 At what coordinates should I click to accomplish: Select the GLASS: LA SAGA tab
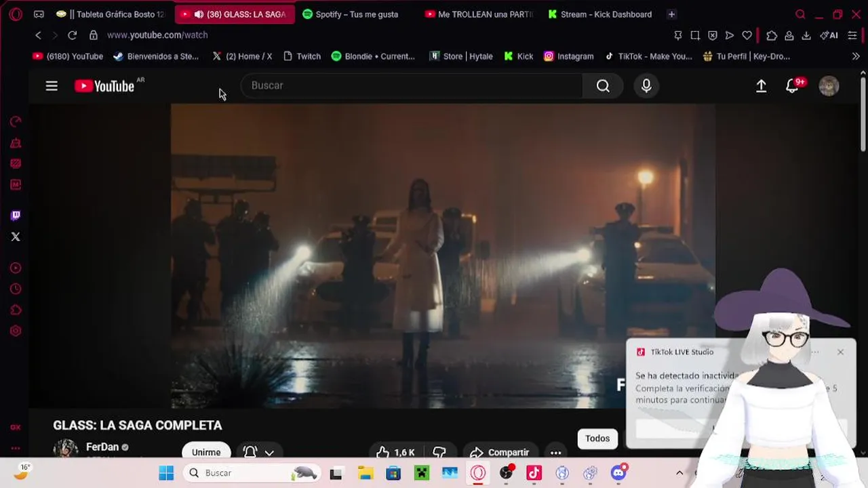(x=235, y=14)
